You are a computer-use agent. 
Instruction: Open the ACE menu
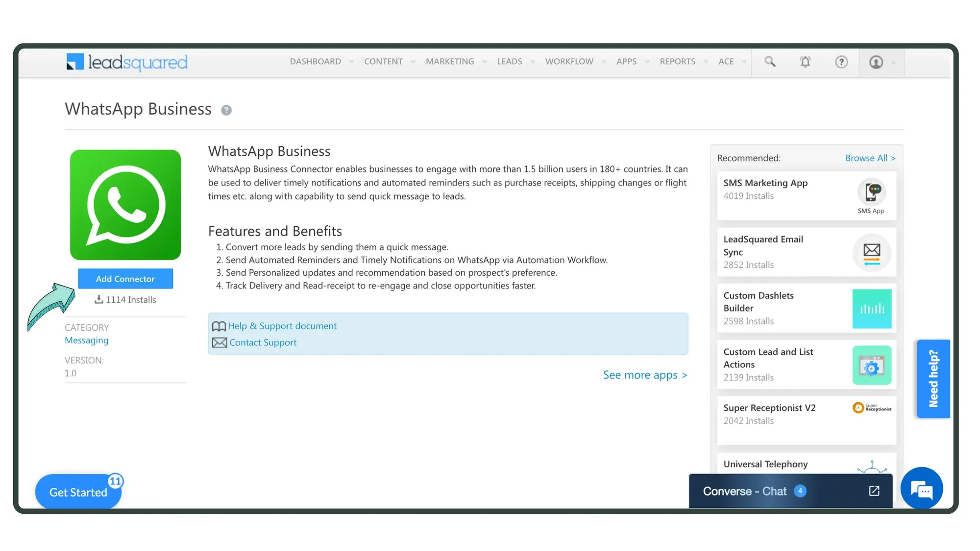coord(726,62)
